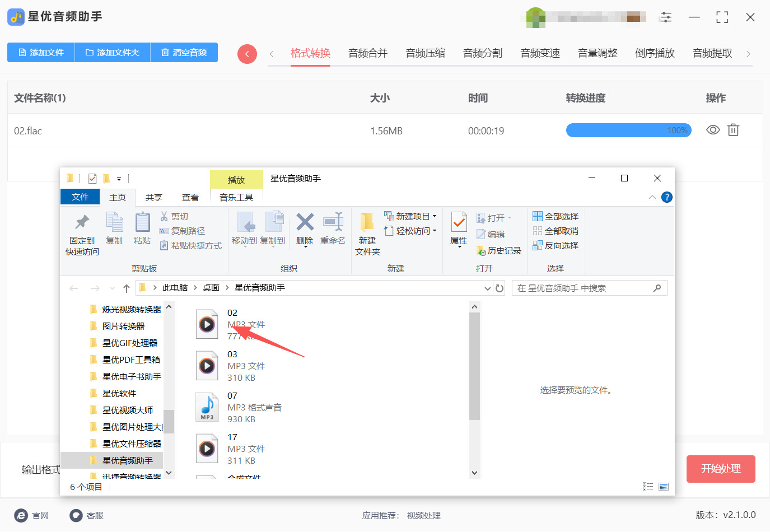Click the settings sliders icon in title bar
This screenshot has height=532, width=770.
pos(666,17)
